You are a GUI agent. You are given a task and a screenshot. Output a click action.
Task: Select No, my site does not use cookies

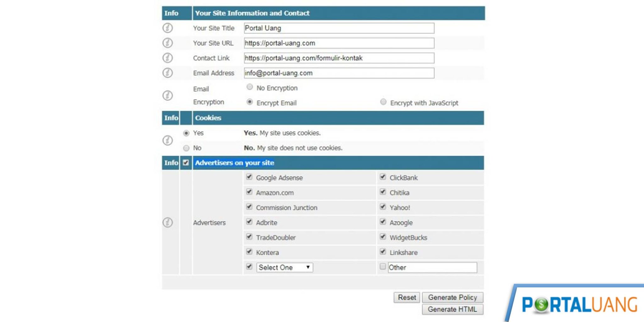click(x=186, y=148)
